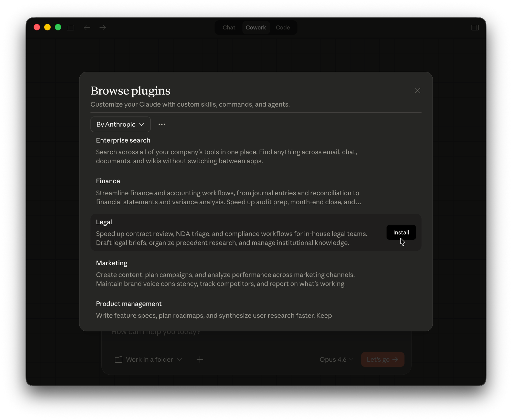Click the plus icon near Work in a folder
Image resolution: width=512 pixels, height=420 pixels.
click(x=200, y=360)
